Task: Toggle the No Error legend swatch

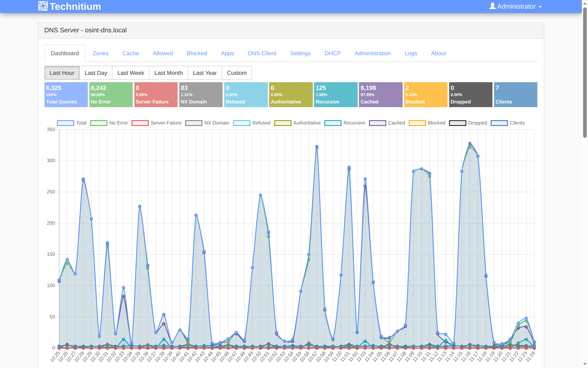Action: tap(99, 123)
